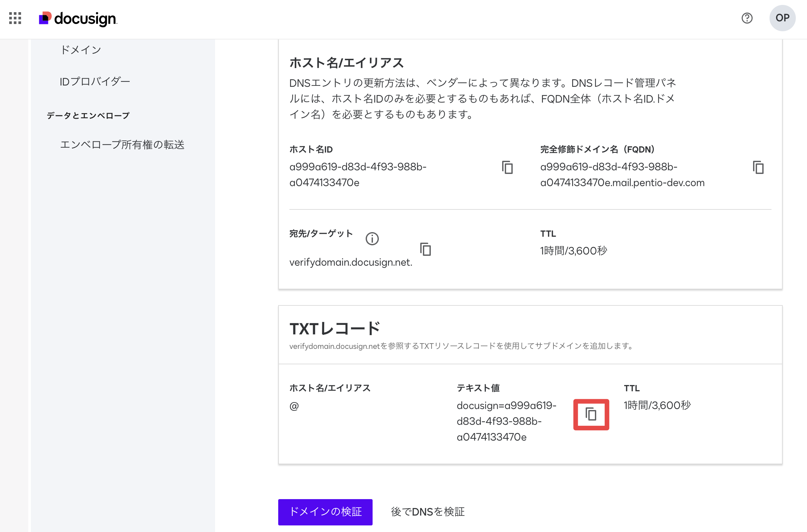Image resolution: width=807 pixels, height=532 pixels.
Task: Open エンベロープ所有権の転送 in the sidebar
Action: click(122, 145)
